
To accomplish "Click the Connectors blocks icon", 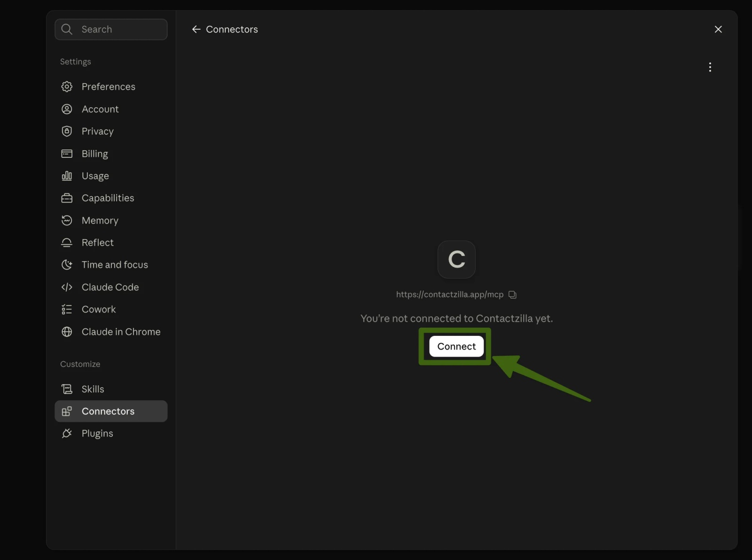I will click(x=67, y=411).
